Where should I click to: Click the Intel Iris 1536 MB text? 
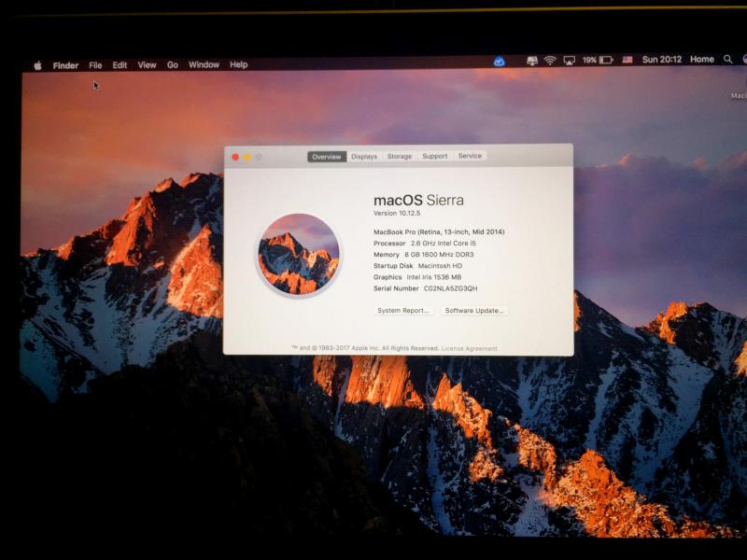434,277
